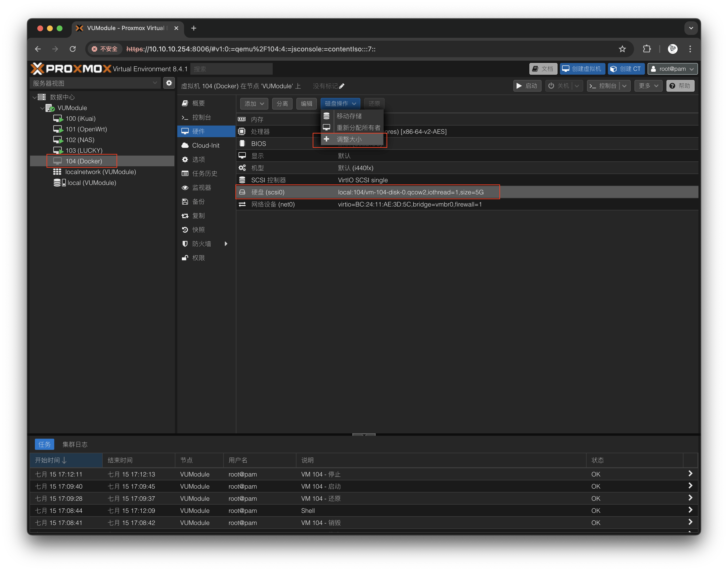Open the browser extensions puzzle icon
This screenshot has height=571, width=728.
tap(646, 49)
